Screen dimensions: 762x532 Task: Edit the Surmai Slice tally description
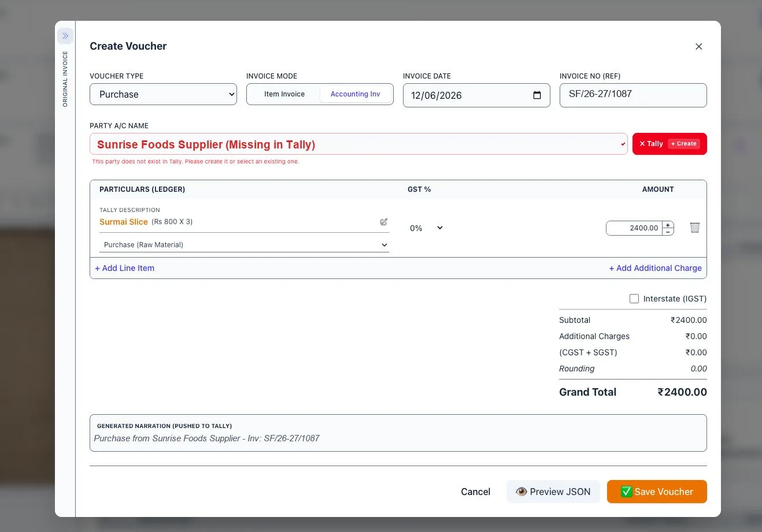click(384, 222)
